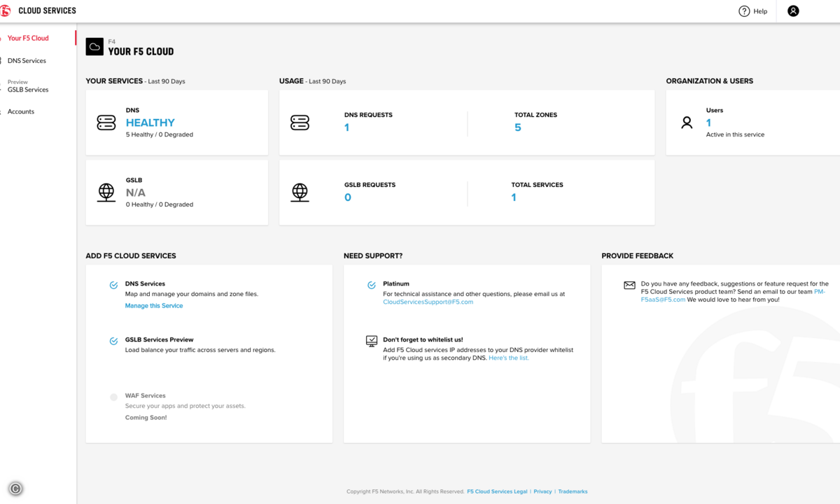The width and height of the screenshot is (840, 504).
Task: Click the CloudServicesSupport@F5.com email link
Action: [x=428, y=302]
